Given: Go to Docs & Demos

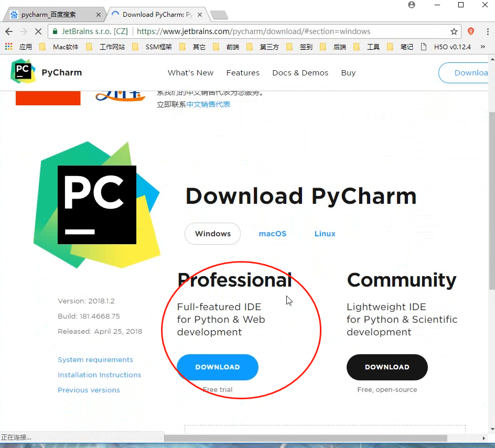Looking at the screenshot, I should pos(300,73).
